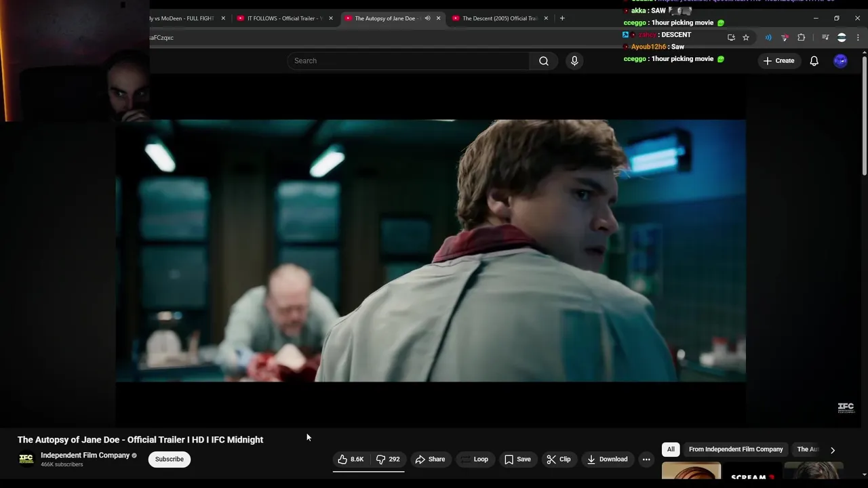Open the Extensions puzzle-piece menu
The image size is (868, 488).
(801, 37)
